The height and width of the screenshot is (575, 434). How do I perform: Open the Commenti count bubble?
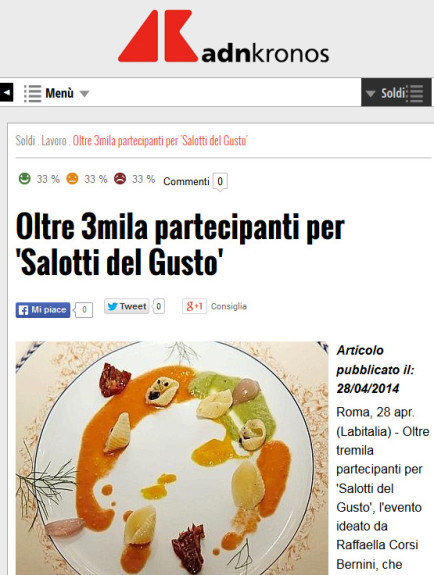tap(220, 182)
